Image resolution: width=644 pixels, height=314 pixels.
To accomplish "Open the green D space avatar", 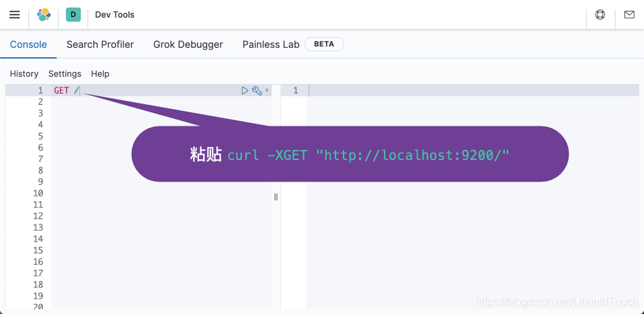I will click(73, 15).
